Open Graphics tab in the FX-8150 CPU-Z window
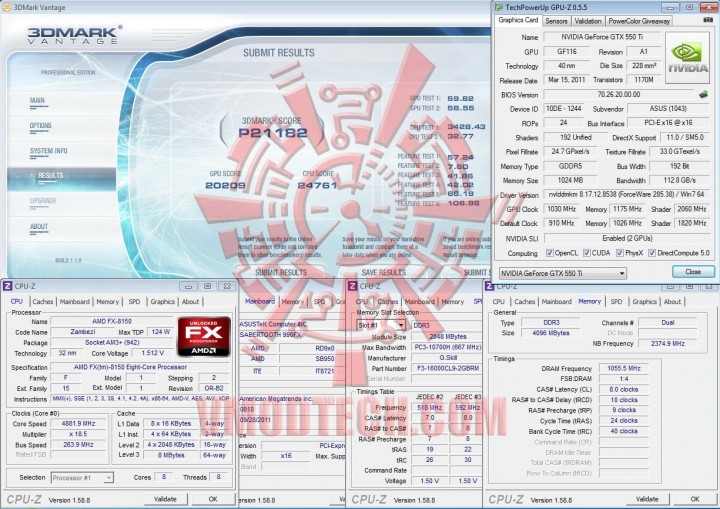This screenshot has height=509, width=720. point(163,302)
